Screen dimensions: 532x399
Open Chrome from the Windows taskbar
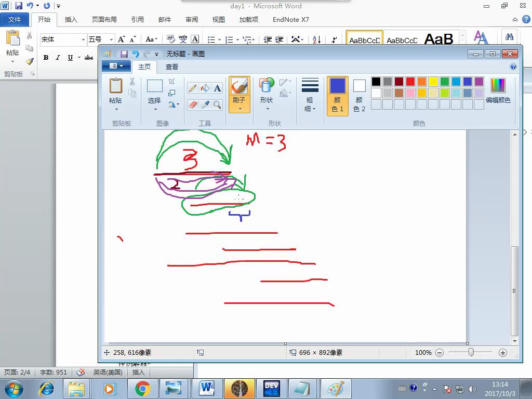(142, 389)
